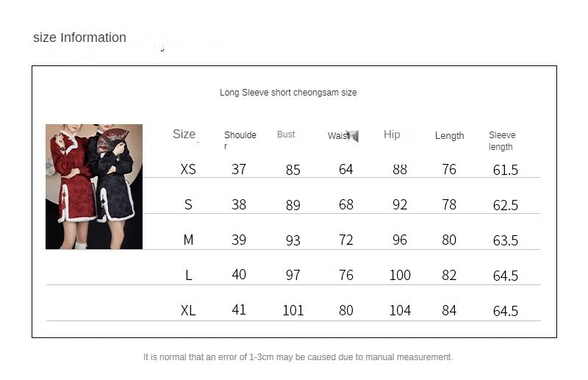Click the small icon beside Waist
588x380 pixels.
click(353, 136)
